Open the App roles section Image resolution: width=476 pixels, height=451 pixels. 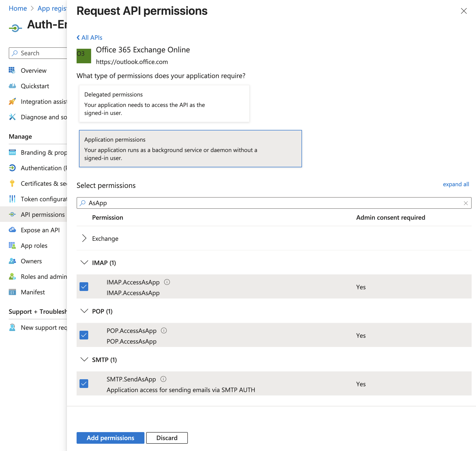click(x=34, y=245)
